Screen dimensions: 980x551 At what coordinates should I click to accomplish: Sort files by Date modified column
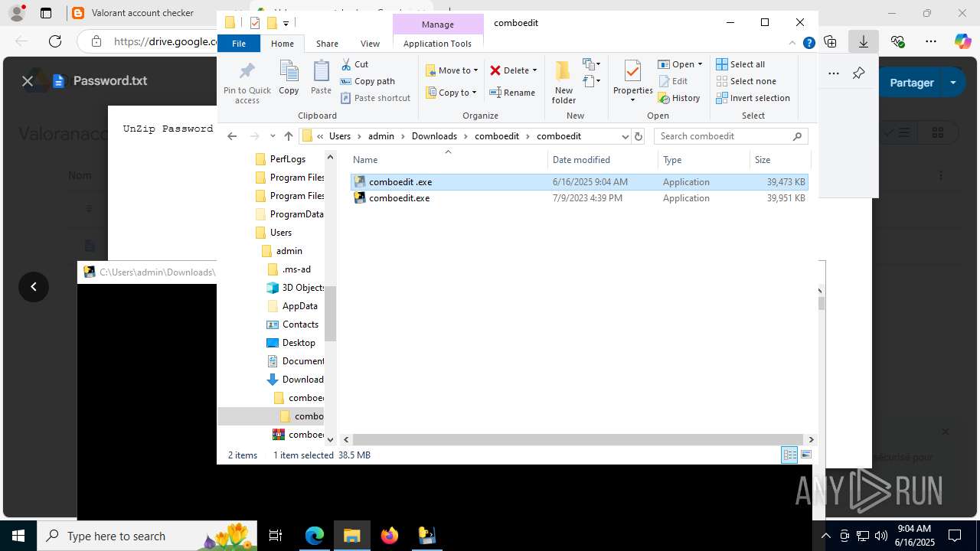603,160
